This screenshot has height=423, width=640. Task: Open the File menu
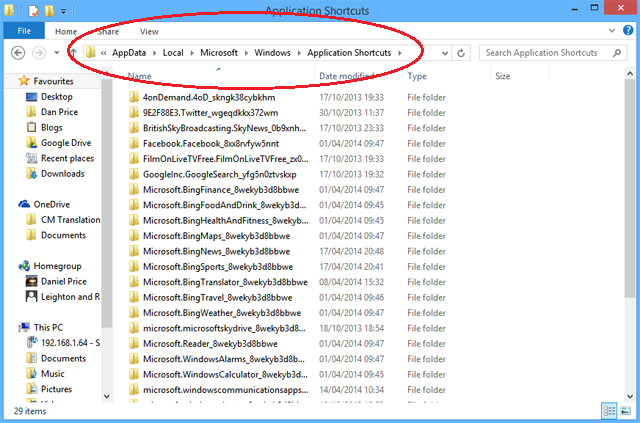[24, 31]
